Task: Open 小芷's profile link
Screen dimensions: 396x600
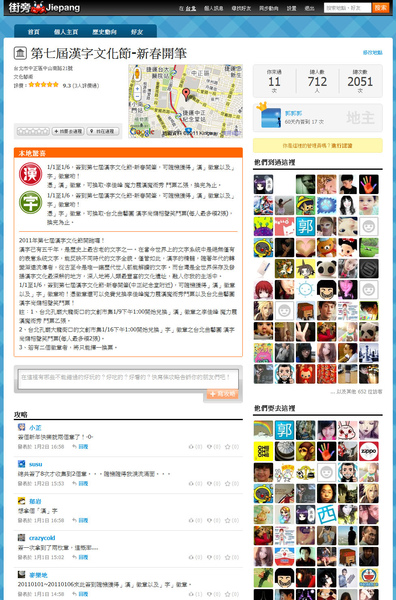Action: [35, 428]
